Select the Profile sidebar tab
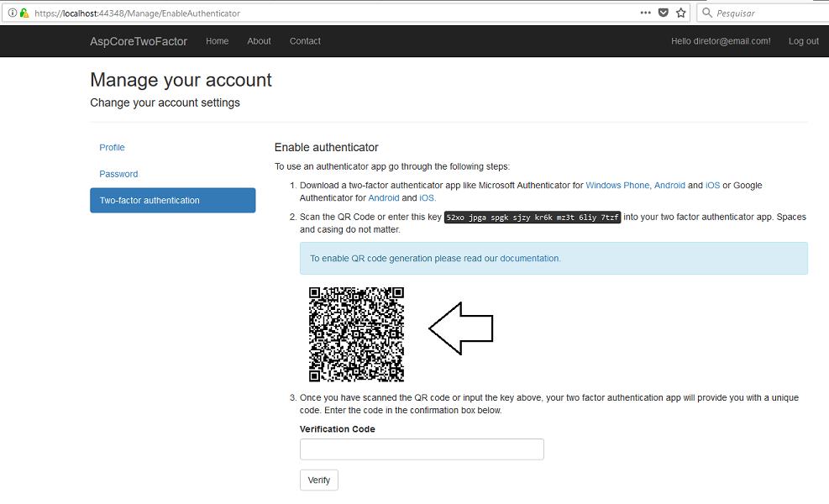 (x=112, y=148)
